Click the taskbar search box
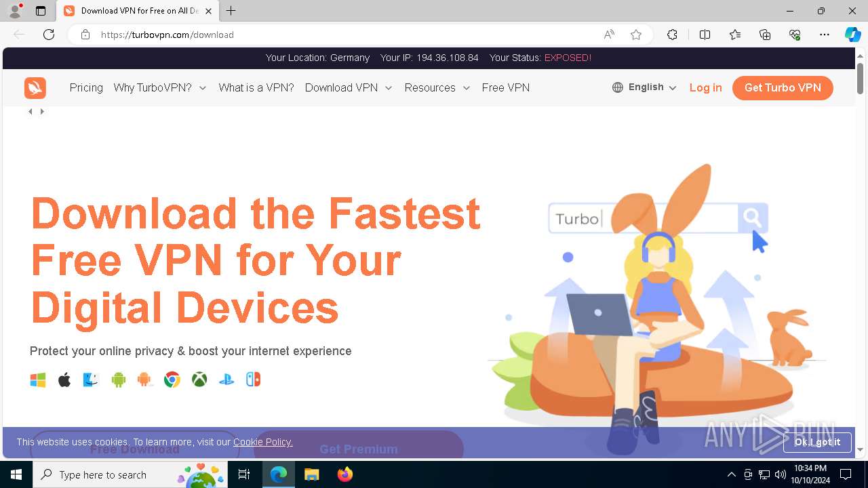The width and height of the screenshot is (868, 488). [x=130, y=474]
